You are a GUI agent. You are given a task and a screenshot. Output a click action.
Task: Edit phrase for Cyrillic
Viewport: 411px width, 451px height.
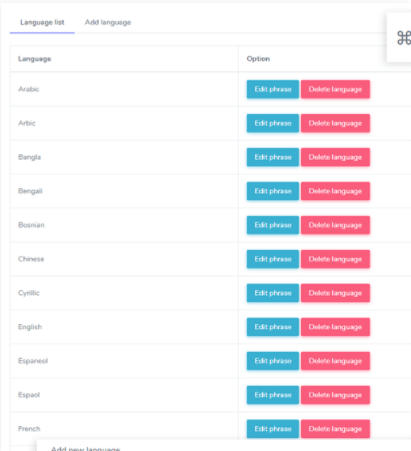tap(273, 293)
